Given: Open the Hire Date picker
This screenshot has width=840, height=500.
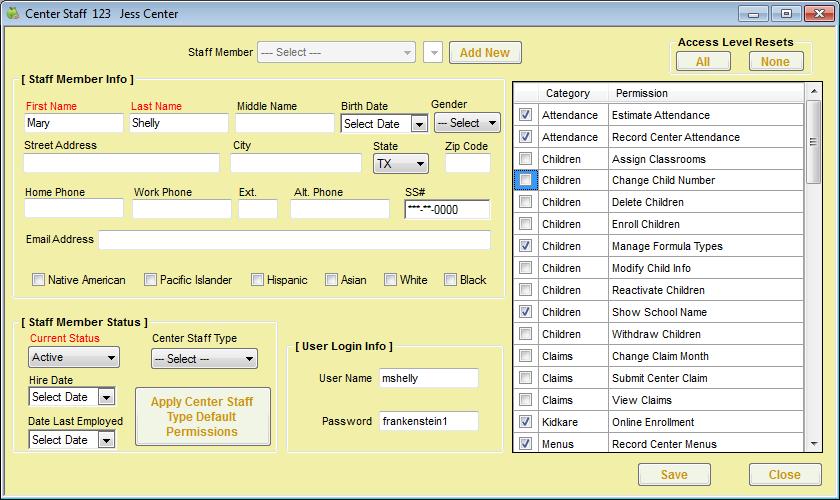Looking at the screenshot, I should pyautogui.click(x=106, y=397).
